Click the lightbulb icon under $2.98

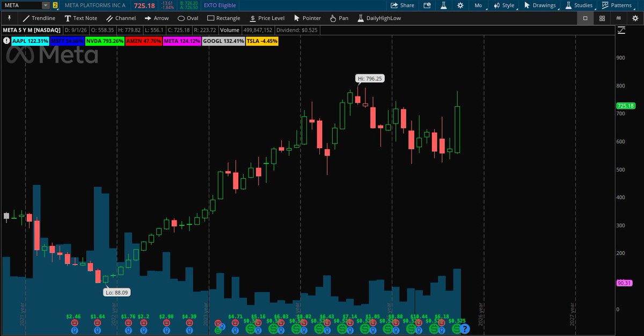click(166, 331)
